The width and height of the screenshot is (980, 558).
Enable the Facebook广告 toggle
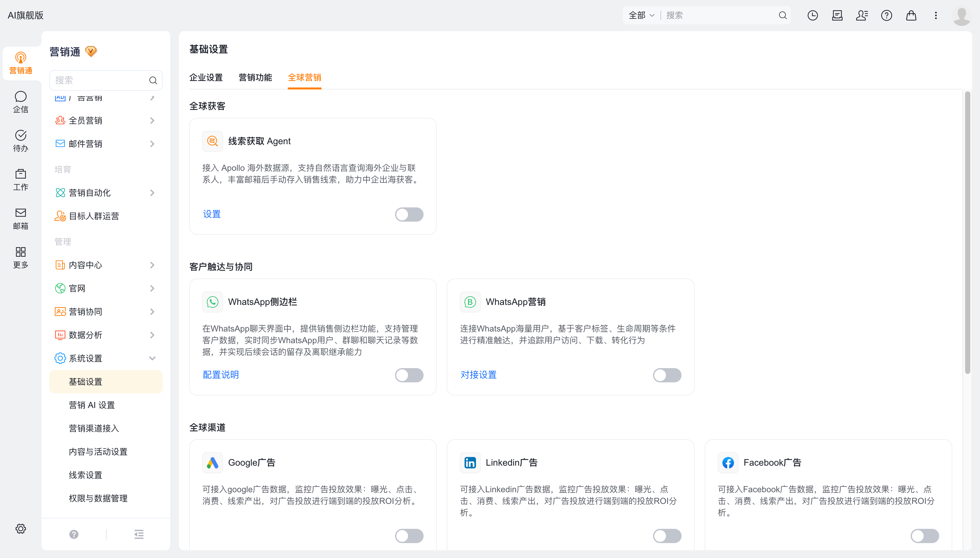click(925, 536)
